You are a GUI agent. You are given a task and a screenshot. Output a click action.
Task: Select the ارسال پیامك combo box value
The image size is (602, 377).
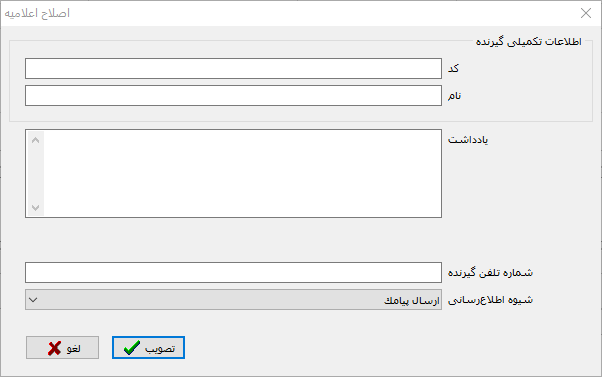412,300
